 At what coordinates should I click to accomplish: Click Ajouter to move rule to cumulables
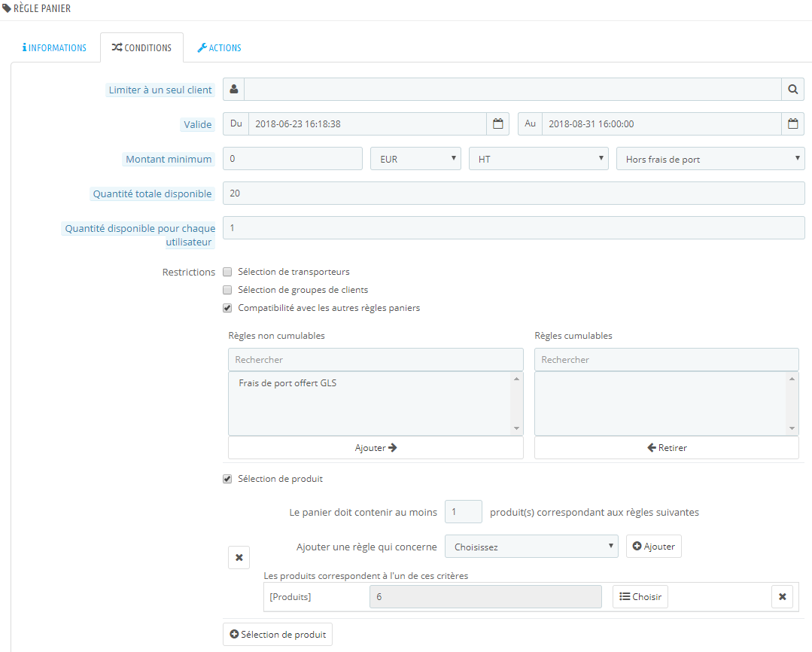pyautogui.click(x=376, y=447)
